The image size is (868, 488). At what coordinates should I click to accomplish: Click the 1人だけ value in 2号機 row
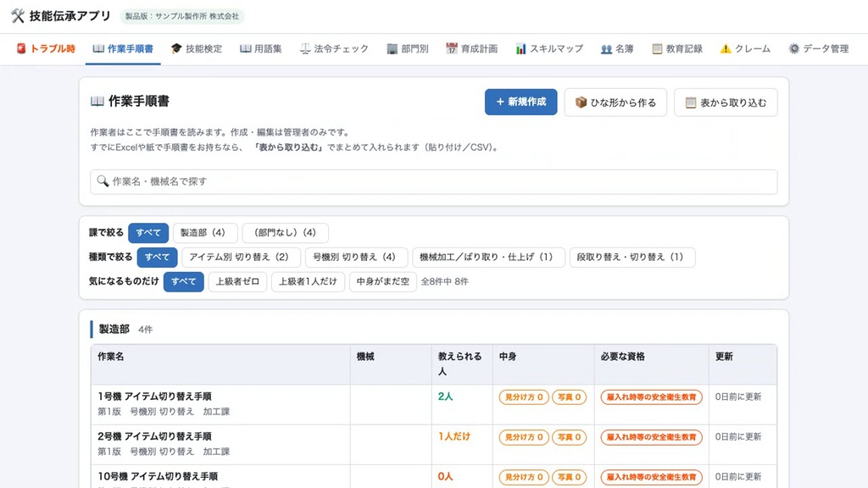[454, 436]
